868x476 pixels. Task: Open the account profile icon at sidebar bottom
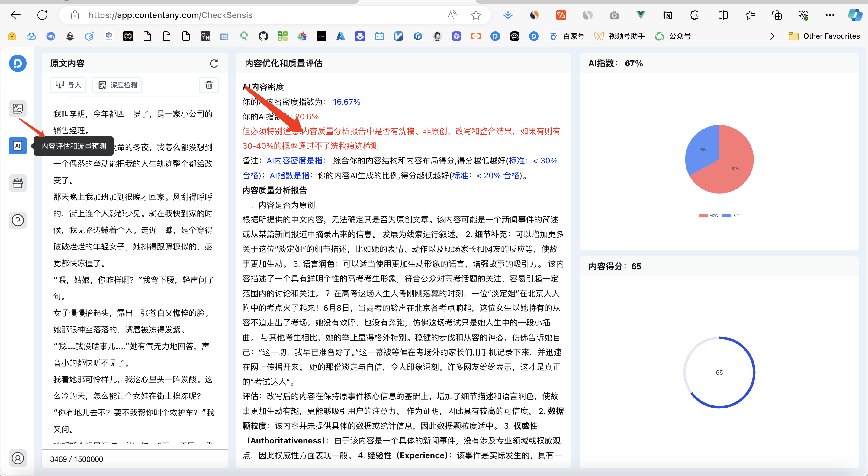coord(18,458)
